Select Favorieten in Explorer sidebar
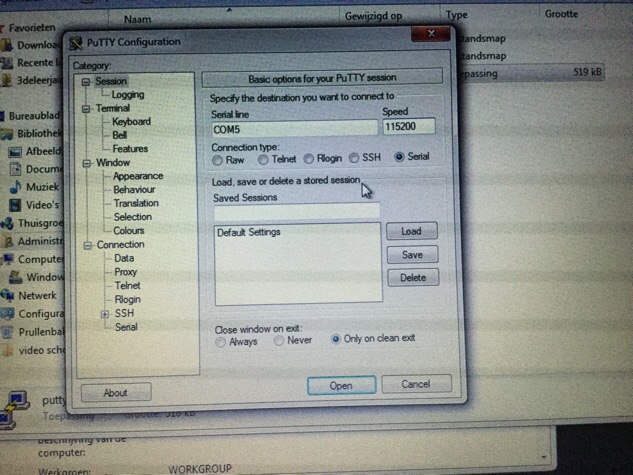This screenshot has width=633, height=475. [x=32, y=28]
